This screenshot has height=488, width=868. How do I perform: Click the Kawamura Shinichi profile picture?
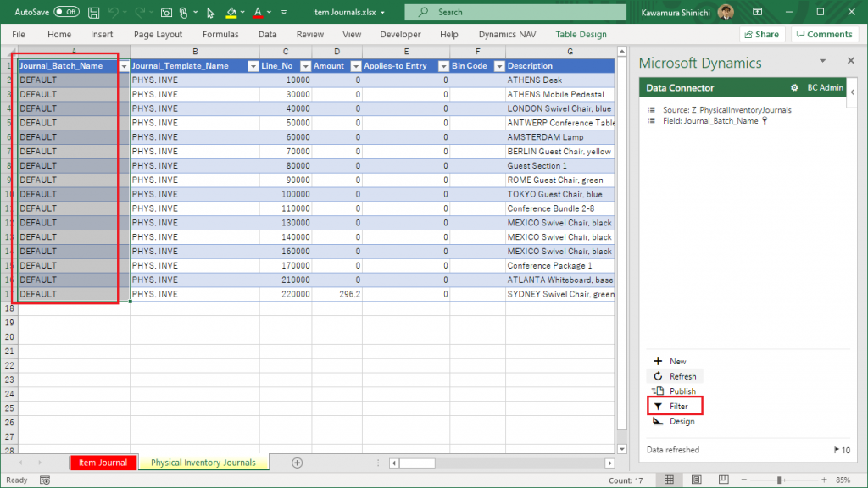pyautogui.click(x=726, y=12)
